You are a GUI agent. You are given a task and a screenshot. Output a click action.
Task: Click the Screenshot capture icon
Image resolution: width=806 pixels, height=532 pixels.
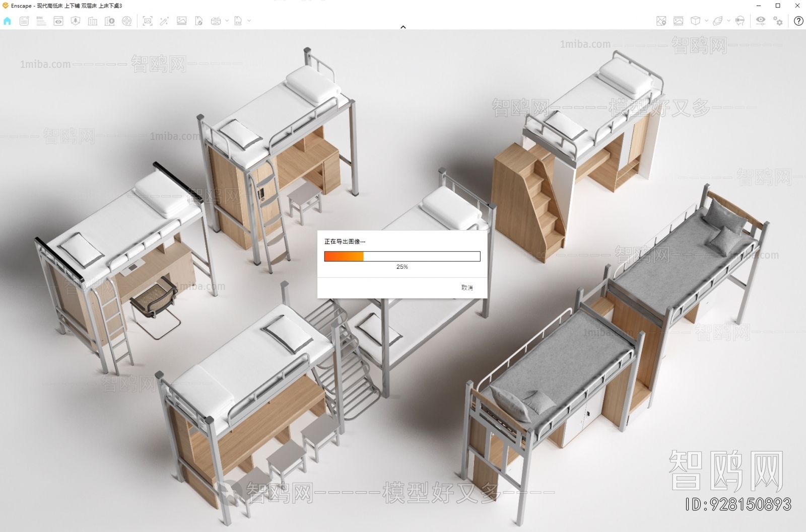(147, 21)
